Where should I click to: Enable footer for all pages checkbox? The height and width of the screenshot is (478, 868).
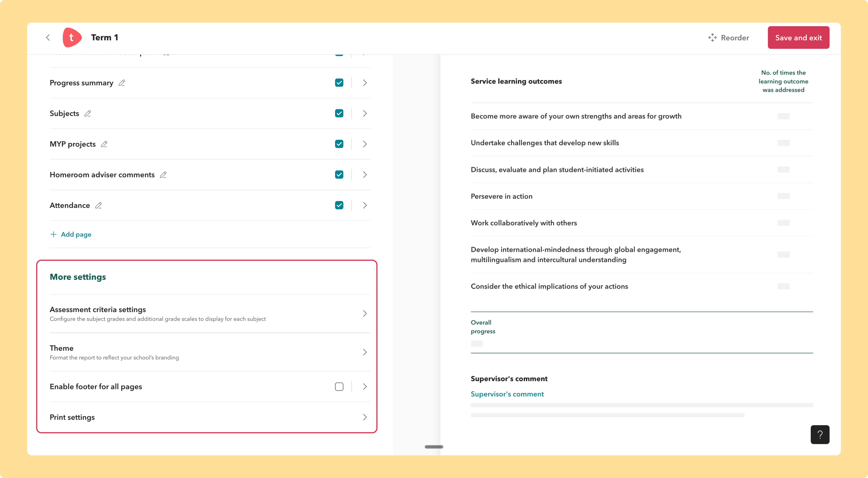[x=339, y=387]
